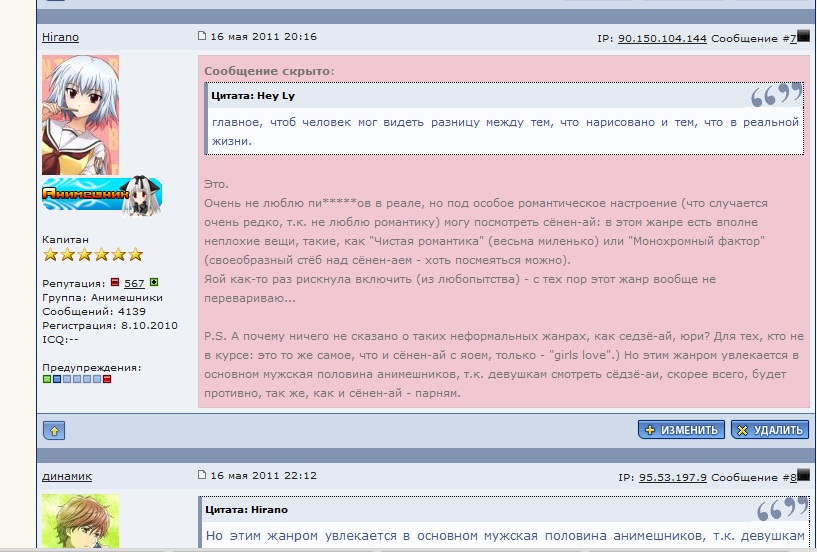Click the 'Сообщение скрыто:' label
The image size is (817, 552).
pos(269,71)
